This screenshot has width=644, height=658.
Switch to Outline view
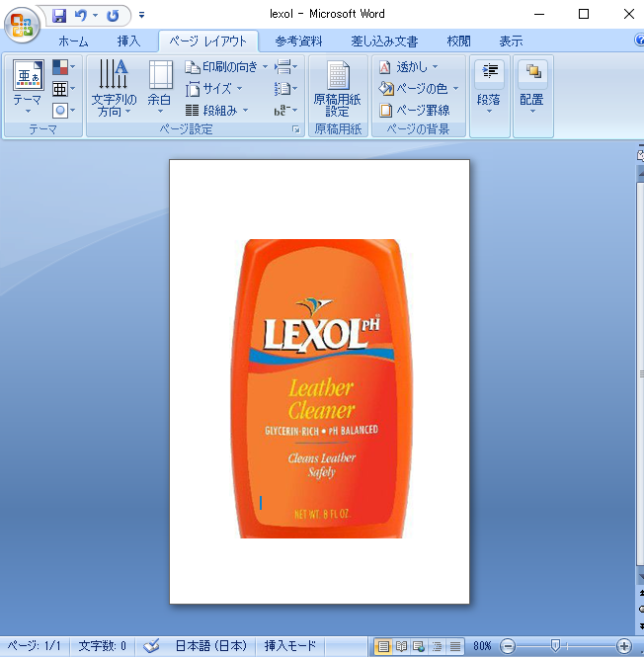(x=437, y=646)
